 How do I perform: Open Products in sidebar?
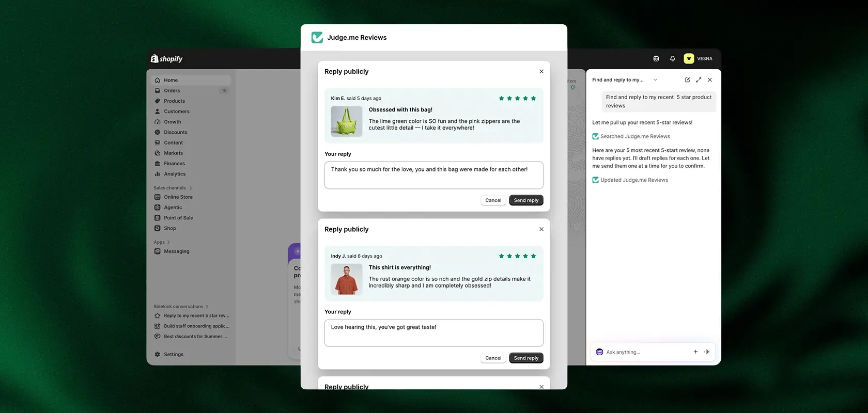point(191,101)
